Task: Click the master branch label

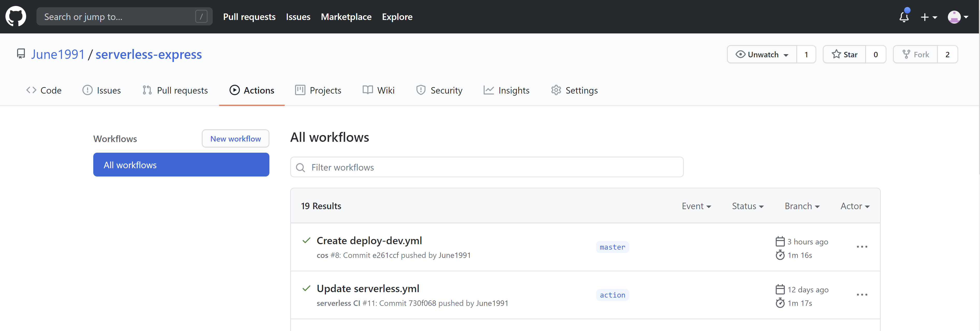Action: [612, 247]
